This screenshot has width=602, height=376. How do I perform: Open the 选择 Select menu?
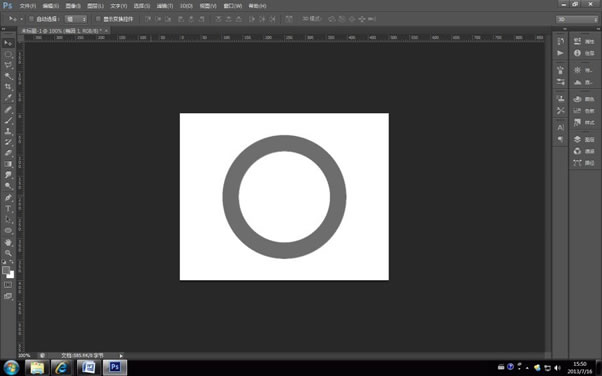point(142,6)
